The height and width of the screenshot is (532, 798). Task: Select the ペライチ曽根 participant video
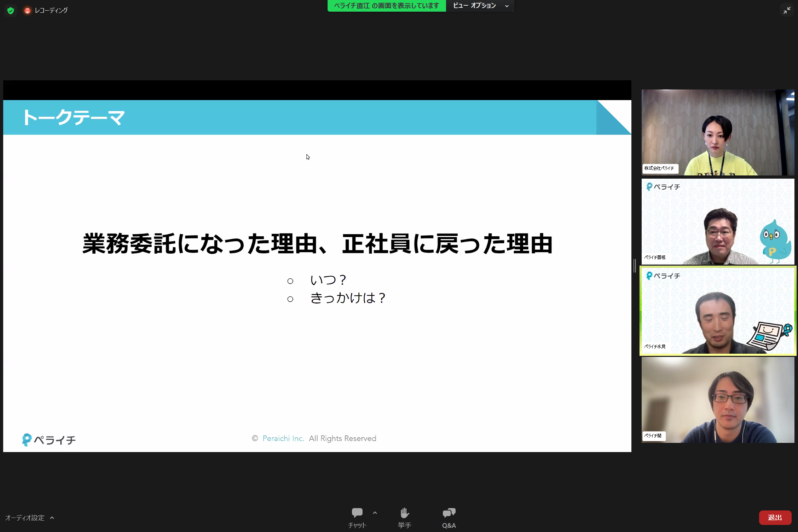tap(718, 221)
